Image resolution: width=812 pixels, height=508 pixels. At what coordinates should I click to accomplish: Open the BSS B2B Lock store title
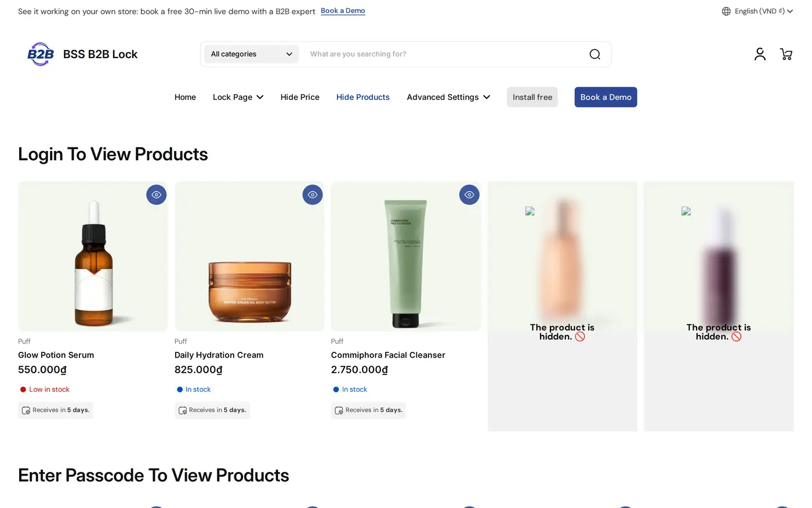pyautogui.click(x=100, y=54)
